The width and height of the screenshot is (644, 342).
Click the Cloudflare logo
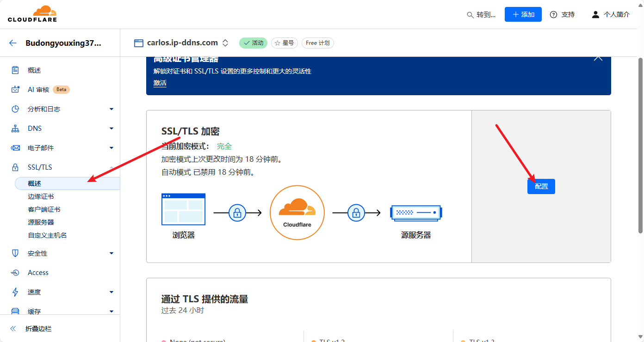click(32, 14)
